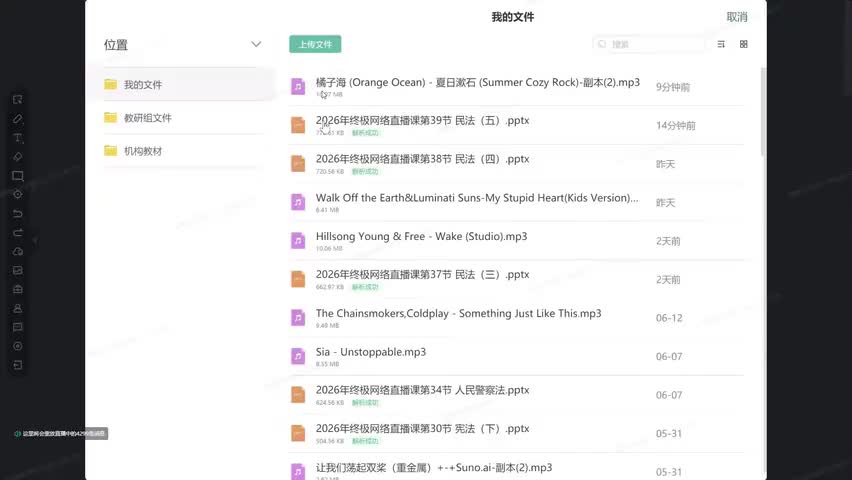Image resolution: width=852 pixels, height=480 pixels.
Task: Click 取消 to dismiss the dialog
Action: pyautogui.click(x=737, y=17)
